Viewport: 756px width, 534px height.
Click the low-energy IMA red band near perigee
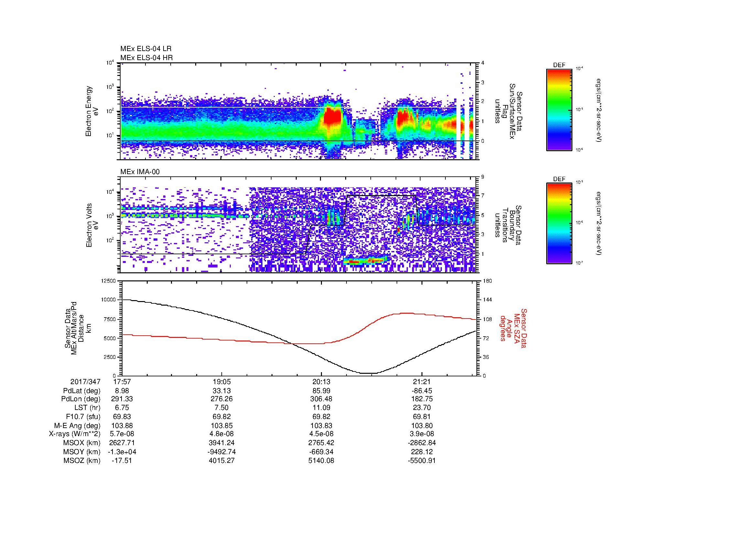pyautogui.click(x=366, y=261)
